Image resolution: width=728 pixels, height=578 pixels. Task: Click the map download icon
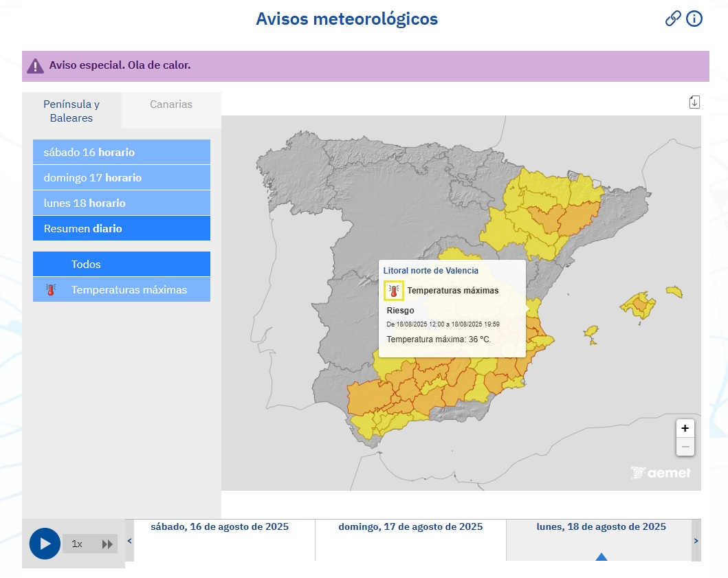click(x=694, y=101)
